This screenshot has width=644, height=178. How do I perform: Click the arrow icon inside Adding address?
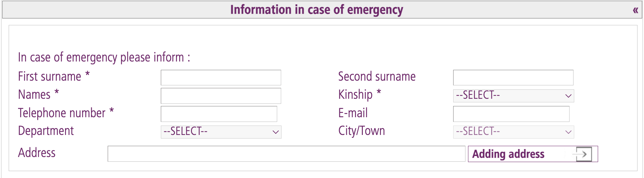583,154
